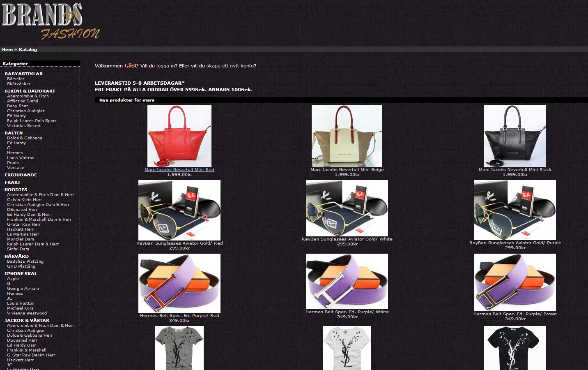Viewport: 588px width, 370px height.
Task: Open the BABYARTIKLAR category
Action: point(23,74)
